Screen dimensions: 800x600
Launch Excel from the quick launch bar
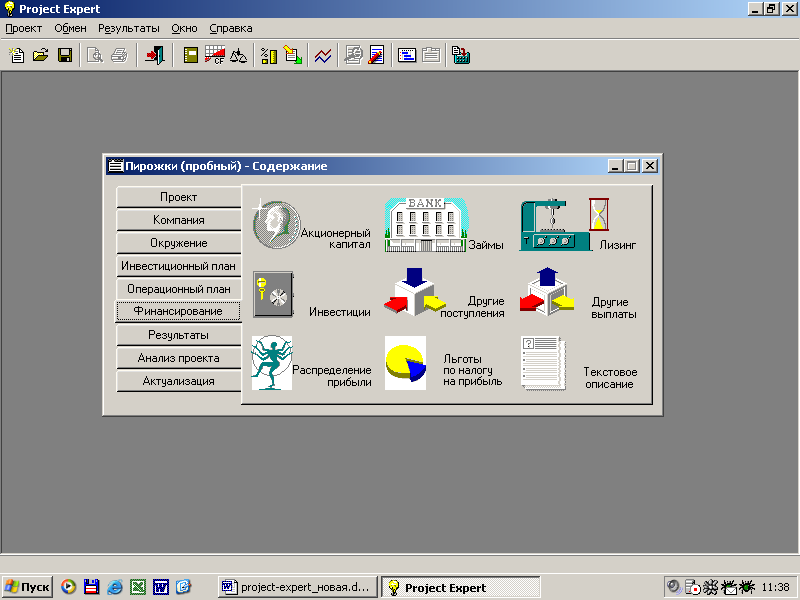point(138,587)
